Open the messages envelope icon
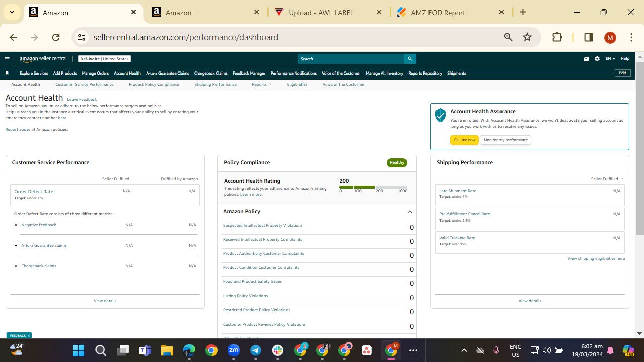 586,59
